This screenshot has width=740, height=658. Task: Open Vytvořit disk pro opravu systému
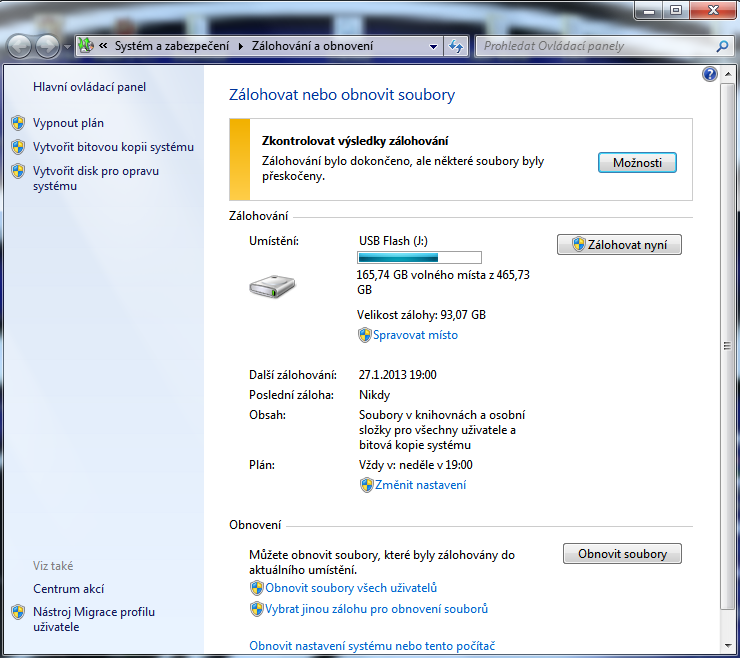click(x=96, y=178)
